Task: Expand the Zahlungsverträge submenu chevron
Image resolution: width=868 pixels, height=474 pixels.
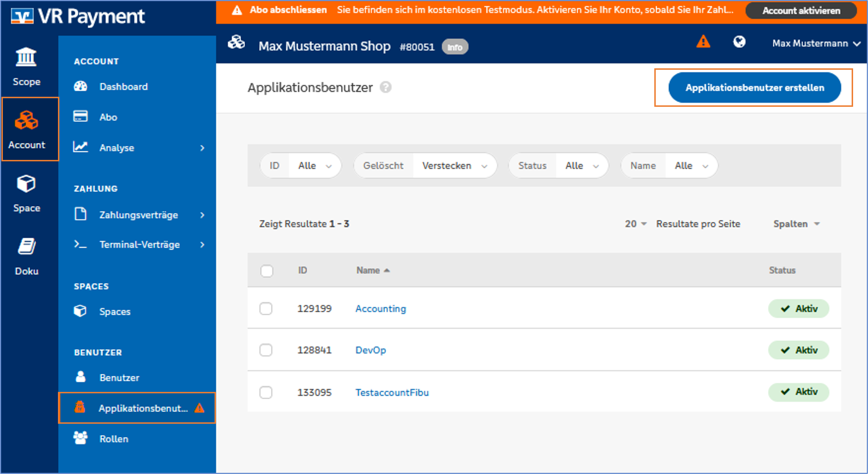Action: [202, 215]
